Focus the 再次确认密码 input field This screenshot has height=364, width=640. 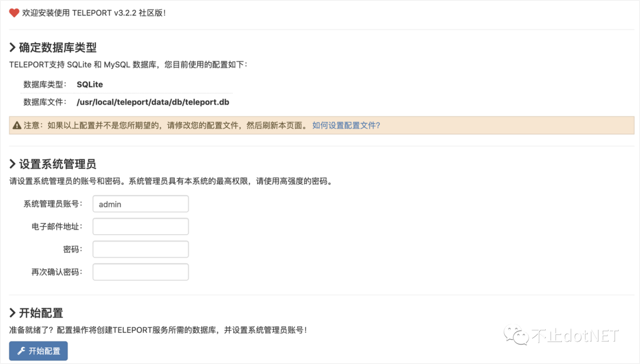point(140,272)
